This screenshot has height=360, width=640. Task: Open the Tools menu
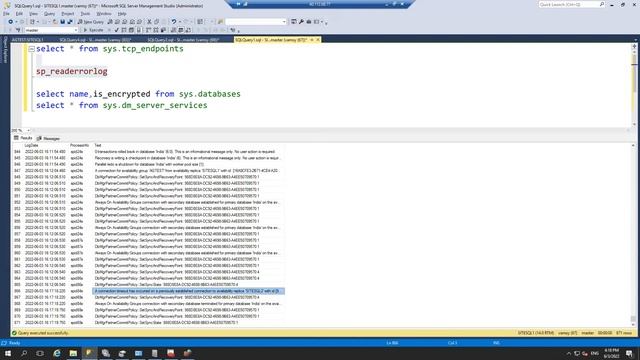point(85,13)
